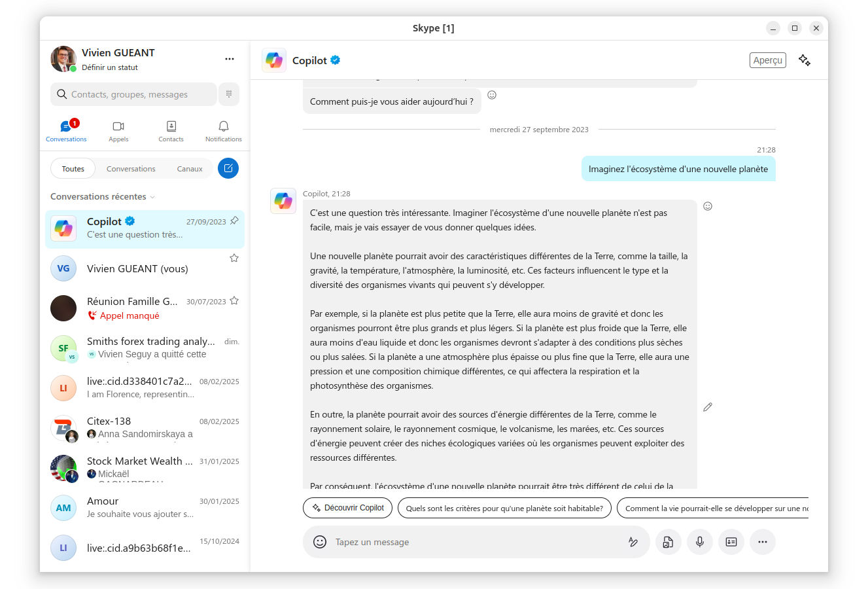Attach a file with the document icon
The width and height of the screenshot is (868, 589).
[668, 542]
